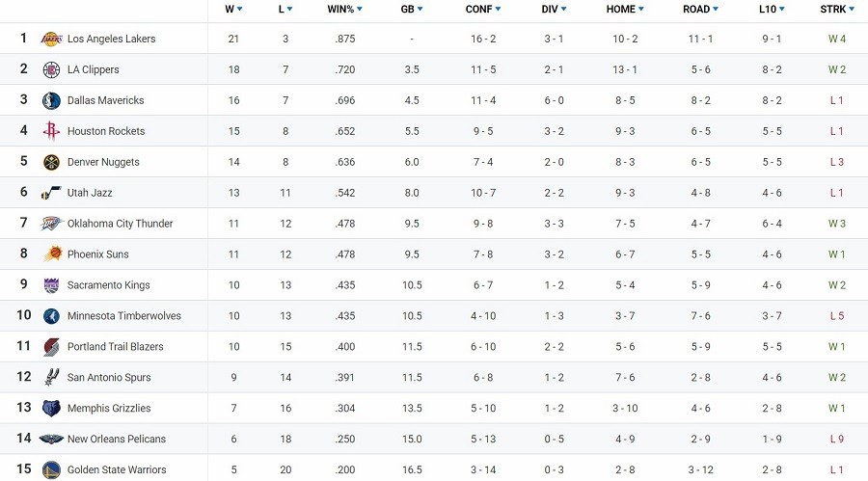Open Sacramento Kings team page
Screen dimensions: 868x481
coord(108,285)
